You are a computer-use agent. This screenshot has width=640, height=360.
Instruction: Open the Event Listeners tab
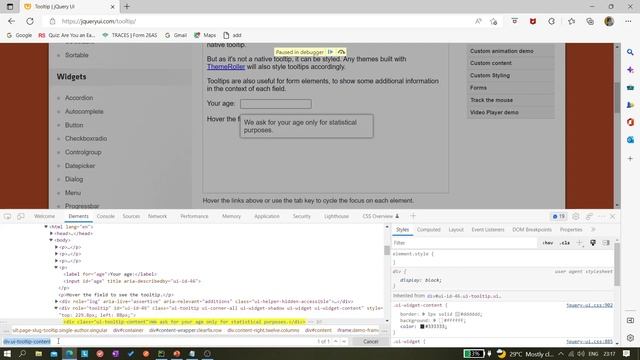488,230
